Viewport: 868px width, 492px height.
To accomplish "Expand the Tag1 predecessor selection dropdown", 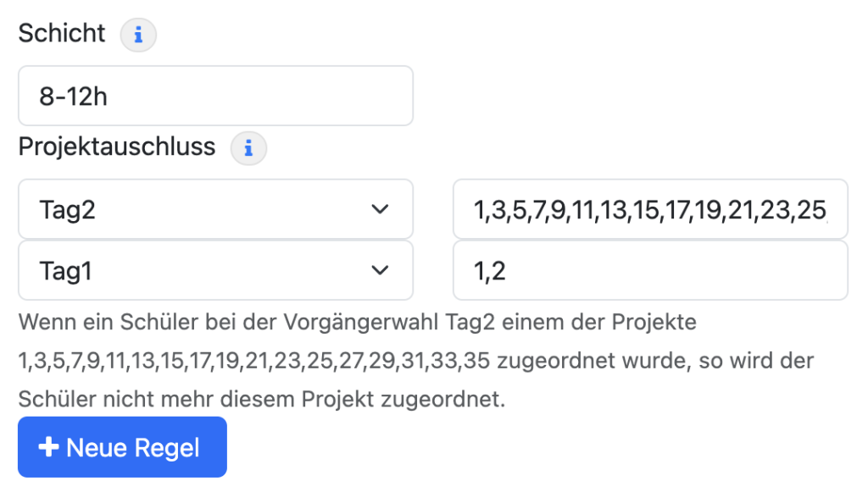I will click(215, 270).
